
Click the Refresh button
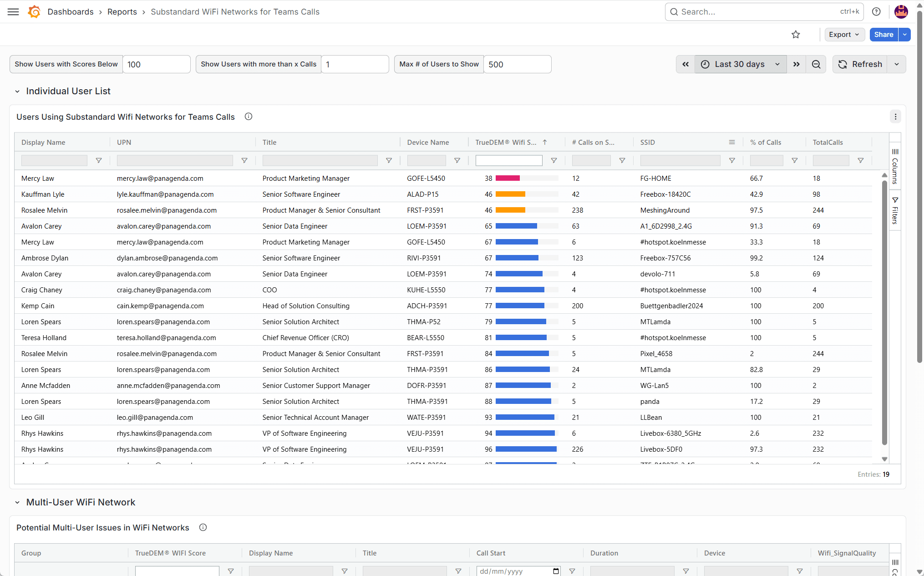click(x=860, y=64)
